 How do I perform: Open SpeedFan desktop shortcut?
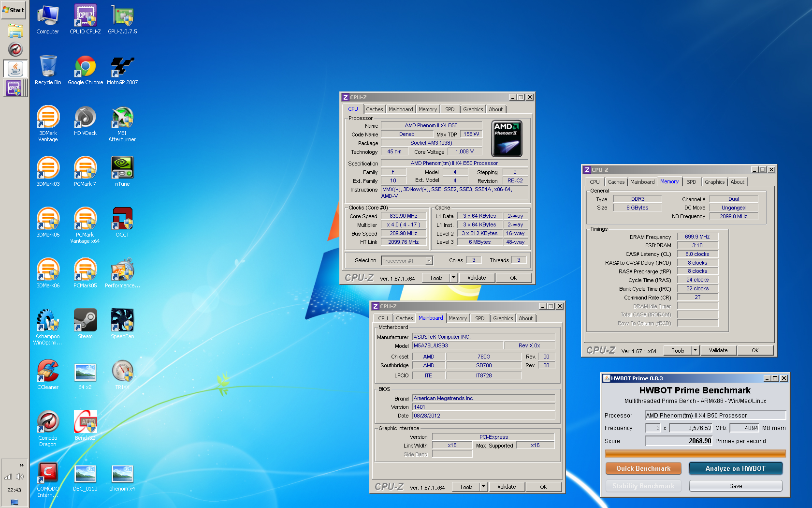[122, 324]
